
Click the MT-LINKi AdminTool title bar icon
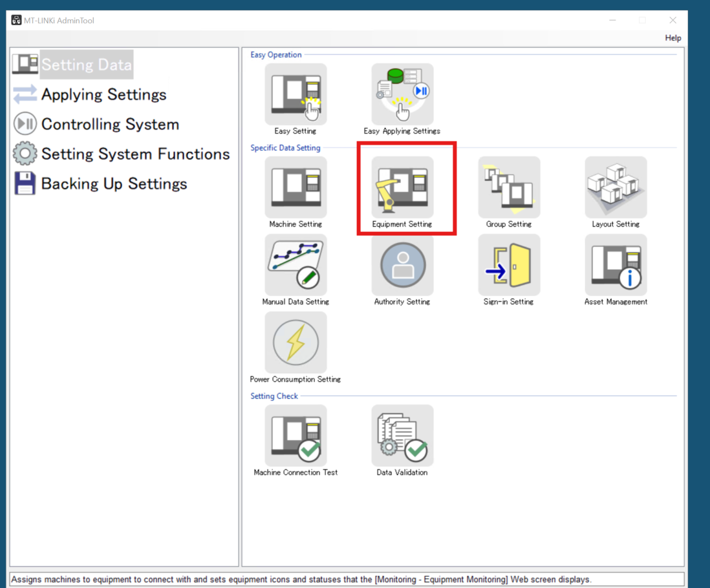[16, 21]
